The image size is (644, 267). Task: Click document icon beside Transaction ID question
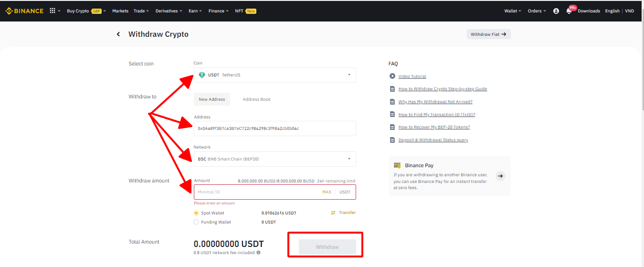[392, 115]
